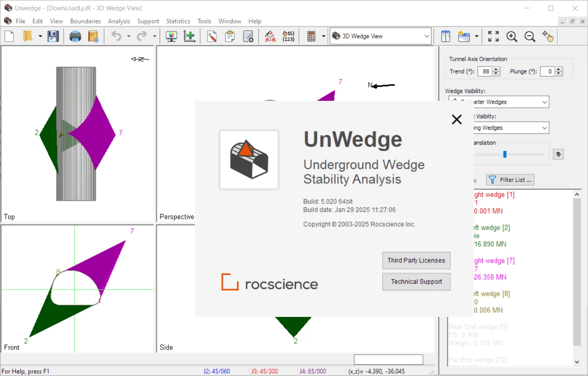The width and height of the screenshot is (588, 376).
Task: Expand the calculator dropdown arrow
Action: coord(323,36)
